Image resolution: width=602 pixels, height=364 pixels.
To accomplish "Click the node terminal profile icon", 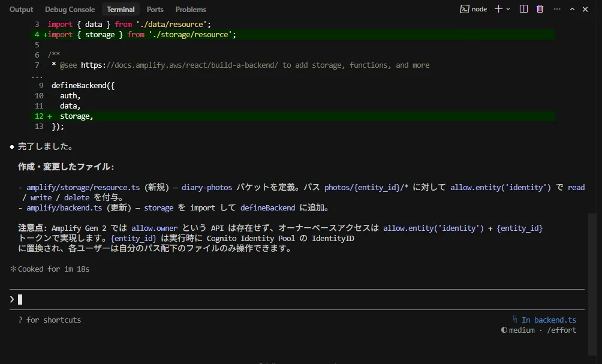I will pos(465,9).
